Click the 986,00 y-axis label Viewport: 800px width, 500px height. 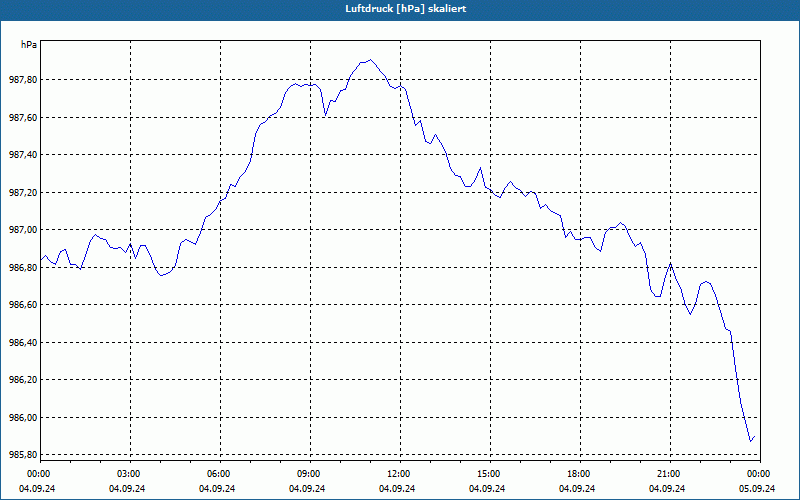click(x=23, y=417)
